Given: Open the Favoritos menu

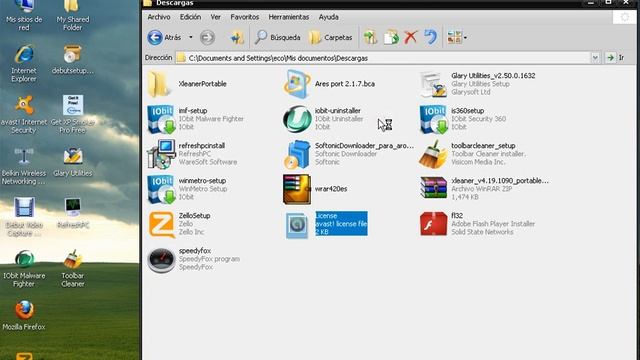Looking at the screenshot, I should tap(245, 17).
